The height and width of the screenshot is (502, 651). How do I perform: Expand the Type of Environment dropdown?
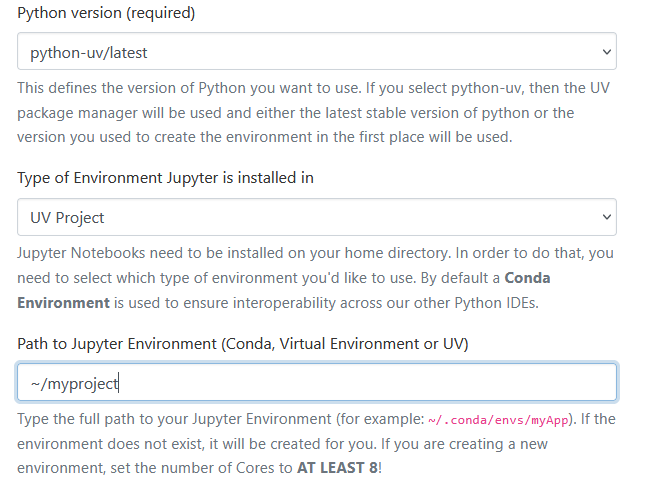click(316, 217)
